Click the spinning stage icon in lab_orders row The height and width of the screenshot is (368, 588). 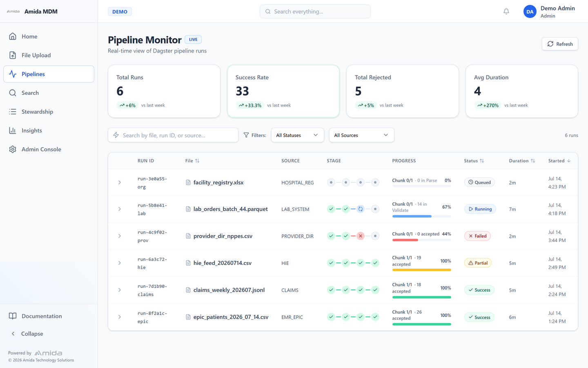pyautogui.click(x=361, y=209)
